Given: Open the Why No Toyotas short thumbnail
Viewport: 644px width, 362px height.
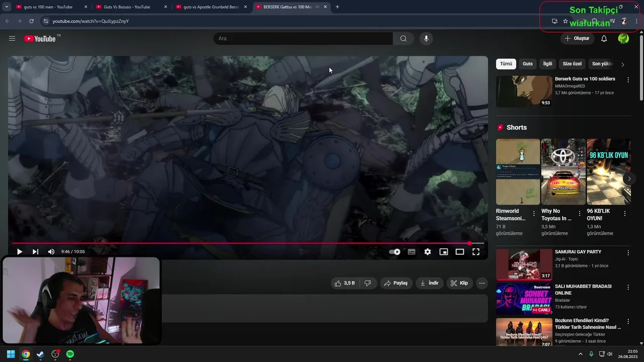Looking at the screenshot, I should point(563,172).
